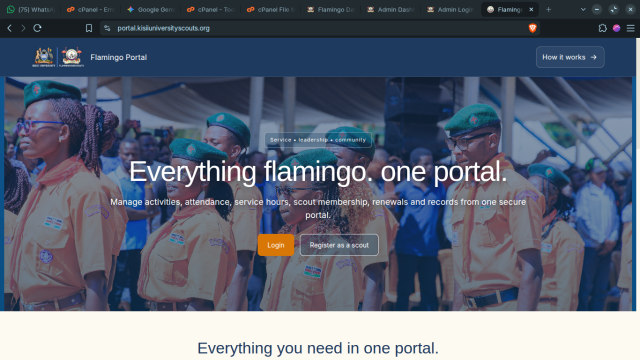Reload the current page
This screenshot has width=640, height=360.
point(37,28)
